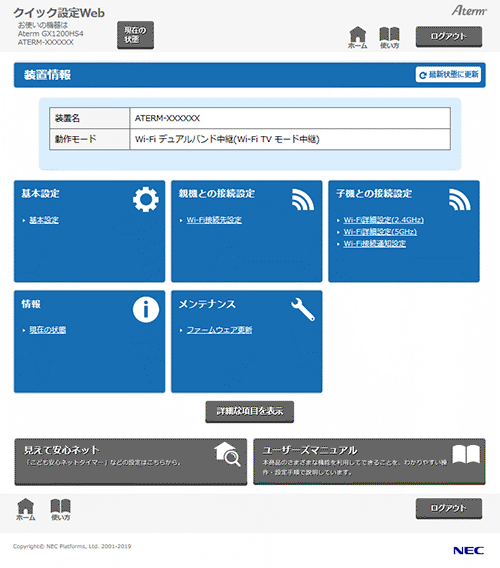Image resolution: width=500 pixels, height=568 pixels.
Task: Click the 詳細な項目を表示 button
Action: pos(250,412)
